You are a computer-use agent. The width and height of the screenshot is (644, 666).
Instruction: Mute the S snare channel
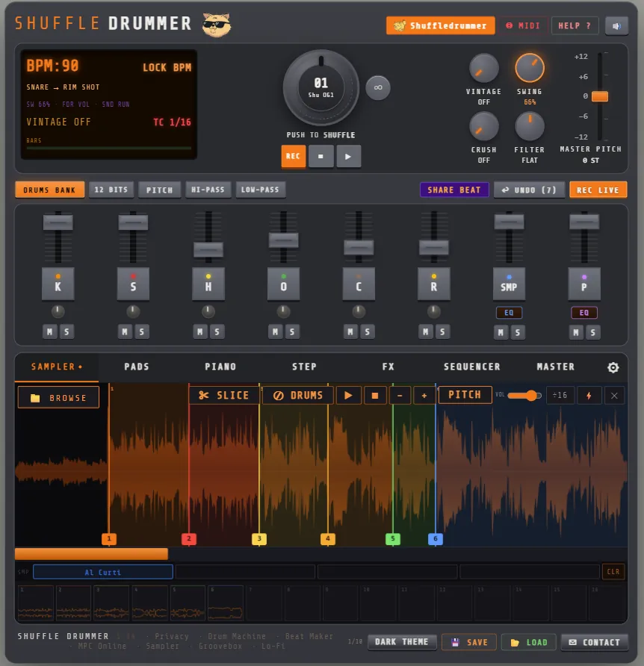click(x=125, y=332)
